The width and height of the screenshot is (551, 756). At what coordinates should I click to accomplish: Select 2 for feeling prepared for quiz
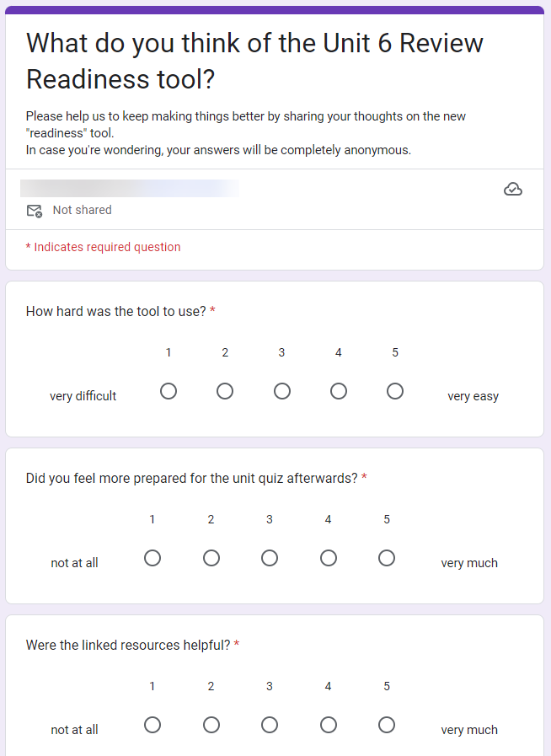tap(211, 558)
